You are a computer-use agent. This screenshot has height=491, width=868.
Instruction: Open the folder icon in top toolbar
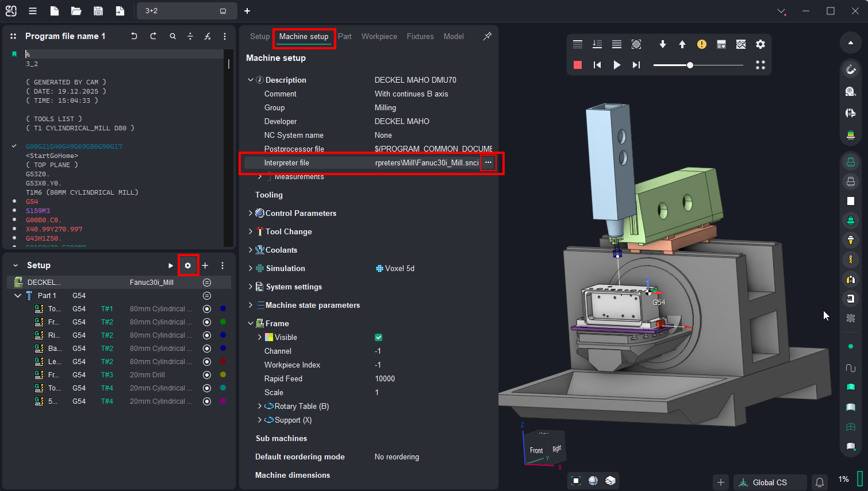[x=76, y=11]
